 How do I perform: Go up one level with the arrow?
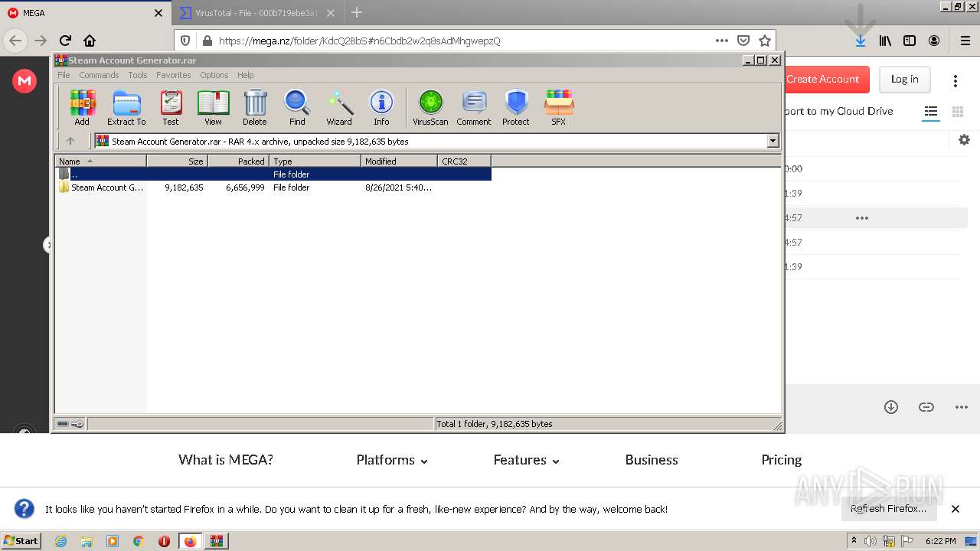point(70,141)
